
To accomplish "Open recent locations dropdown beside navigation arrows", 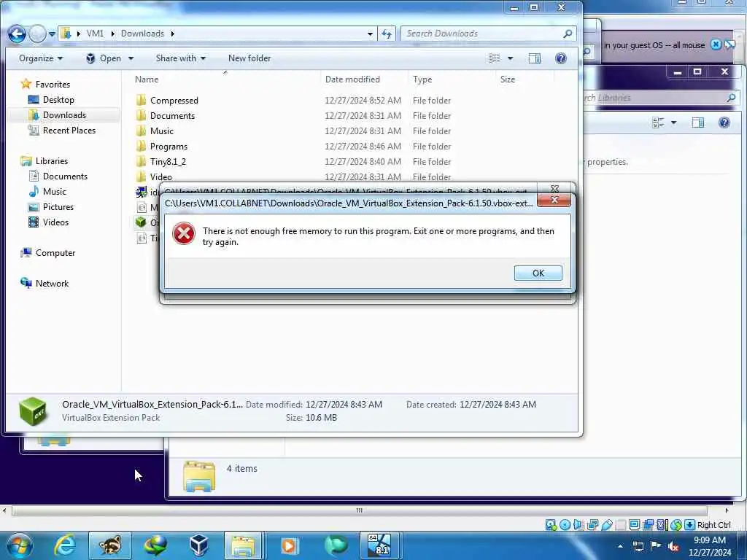I will (52, 34).
